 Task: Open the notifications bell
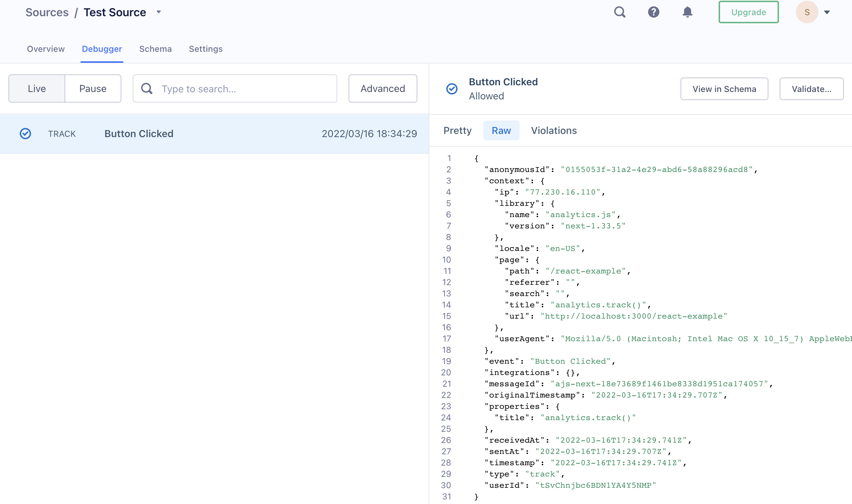(687, 12)
